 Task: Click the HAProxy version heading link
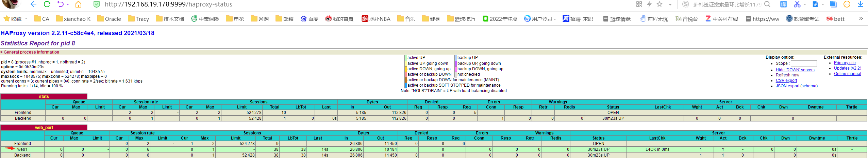pyautogui.click(x=78, y=33)
